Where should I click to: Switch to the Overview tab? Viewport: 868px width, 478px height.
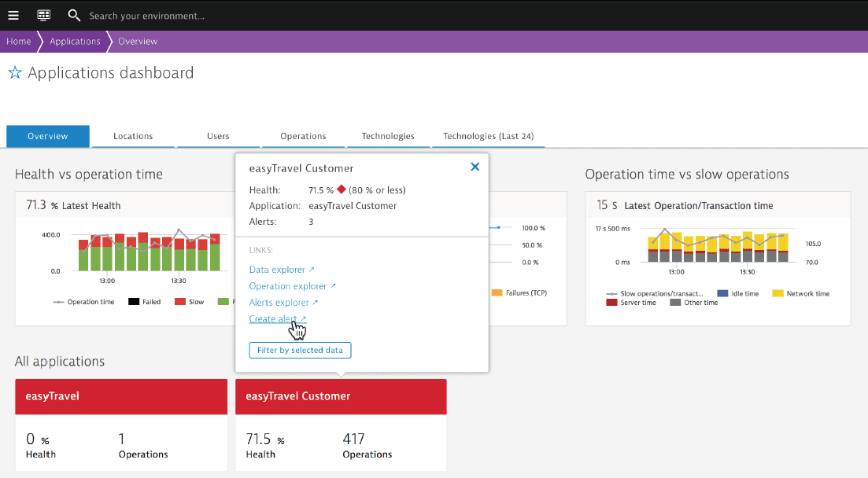click(x=47, y=136)
